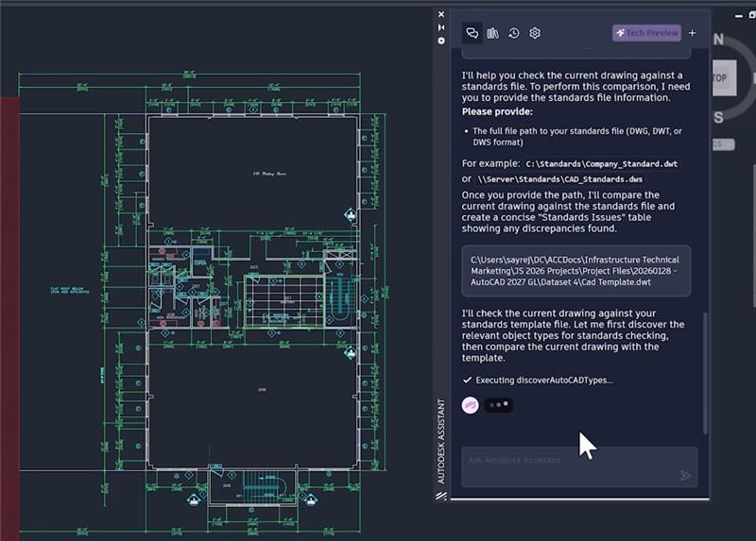Screen dimensions: 756x541
Task: Click the Cad Template.dwt file path message
Action: [x=576, y=271]
